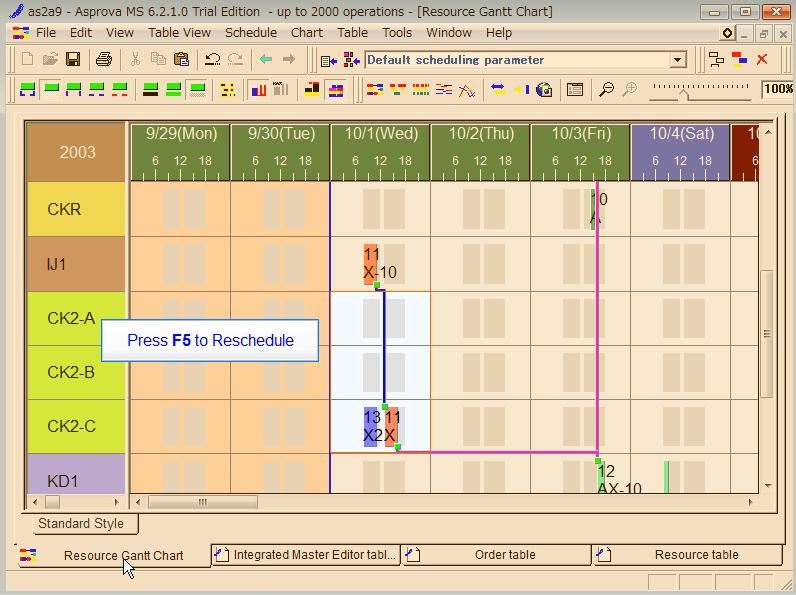Screen dimensions: 796x595
Task: Click the Print icon in toolbar
Action: (x=103, y=60)
